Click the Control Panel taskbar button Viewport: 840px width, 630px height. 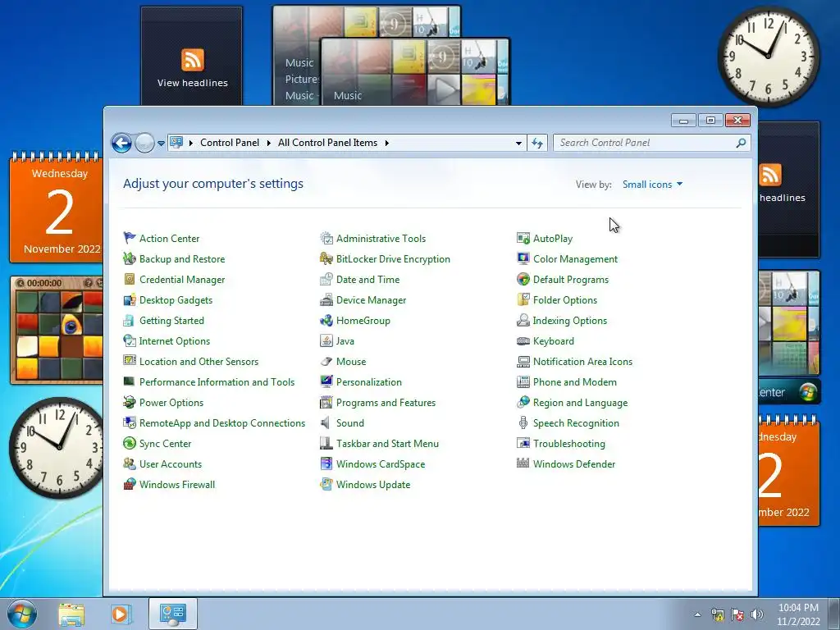point(172,614)
